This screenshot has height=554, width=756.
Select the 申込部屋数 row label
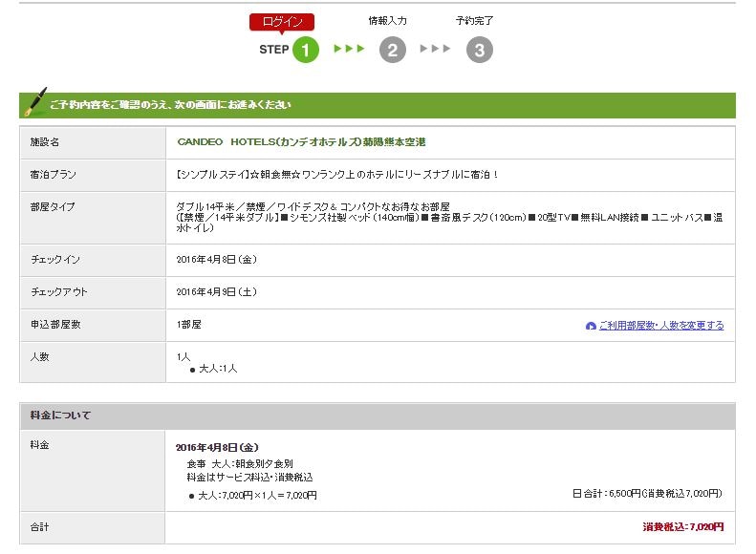coord(55,324)
